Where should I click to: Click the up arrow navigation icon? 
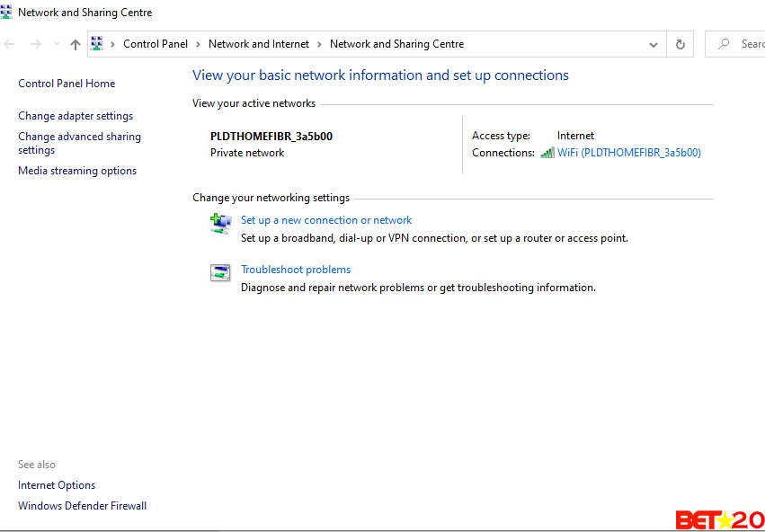pos(76,43)
